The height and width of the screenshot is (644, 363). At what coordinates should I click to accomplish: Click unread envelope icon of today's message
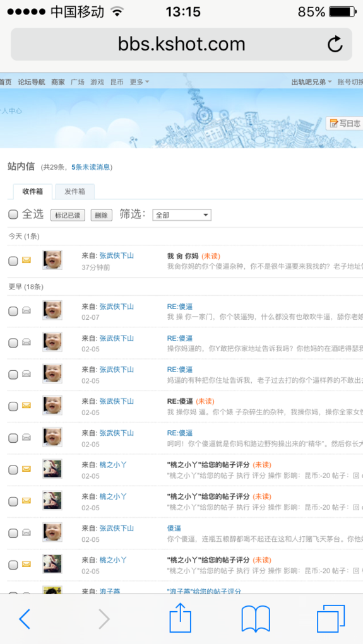pos(27,260)
